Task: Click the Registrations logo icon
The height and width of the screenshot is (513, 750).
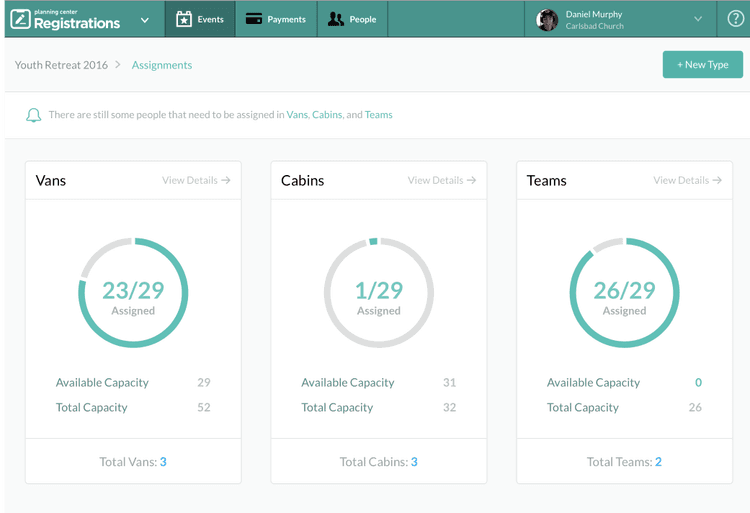Action: coord(21,19)
